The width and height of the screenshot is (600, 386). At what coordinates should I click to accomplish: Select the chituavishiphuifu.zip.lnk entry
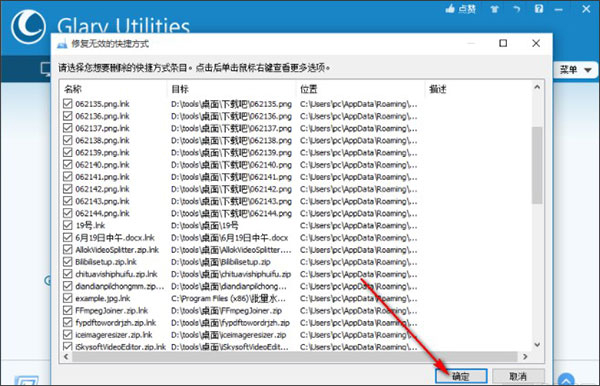click(116, 274)
